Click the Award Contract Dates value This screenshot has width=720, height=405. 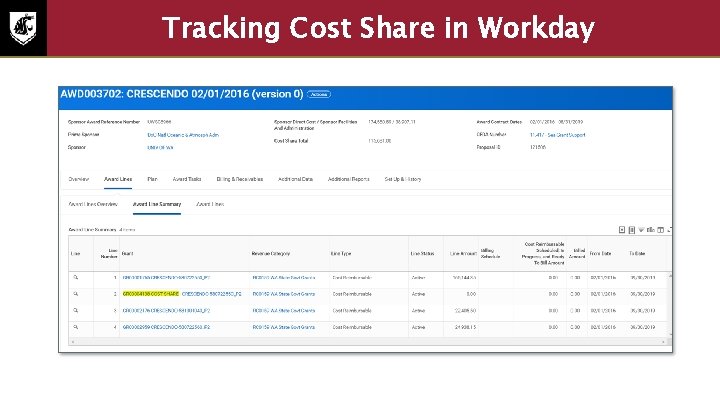click(x=556, y=122)
